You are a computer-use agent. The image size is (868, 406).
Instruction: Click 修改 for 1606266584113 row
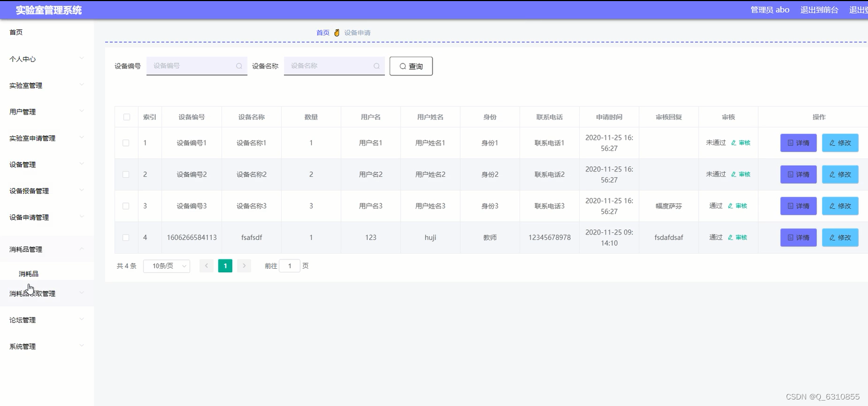(x=840, y=237)
